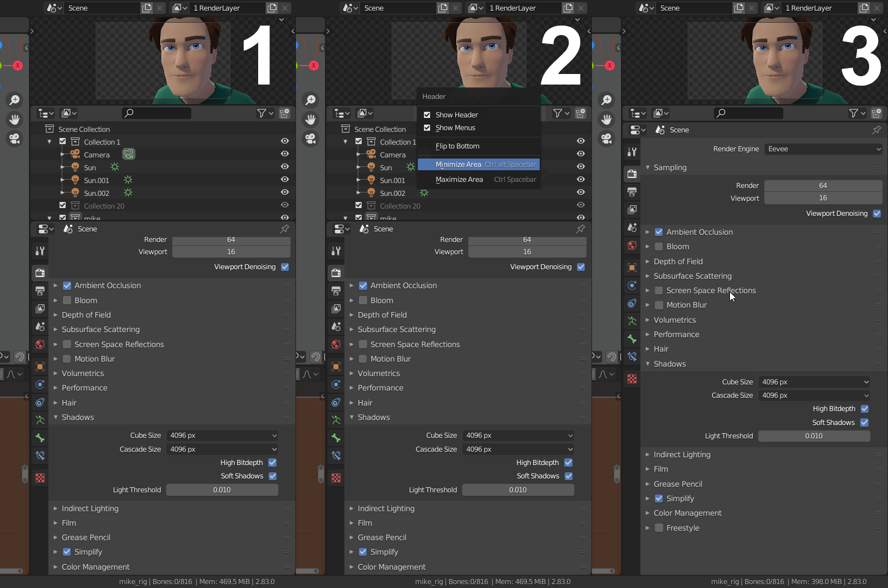Open View Layer properties tab in panel 3

[x=632, y=210]
